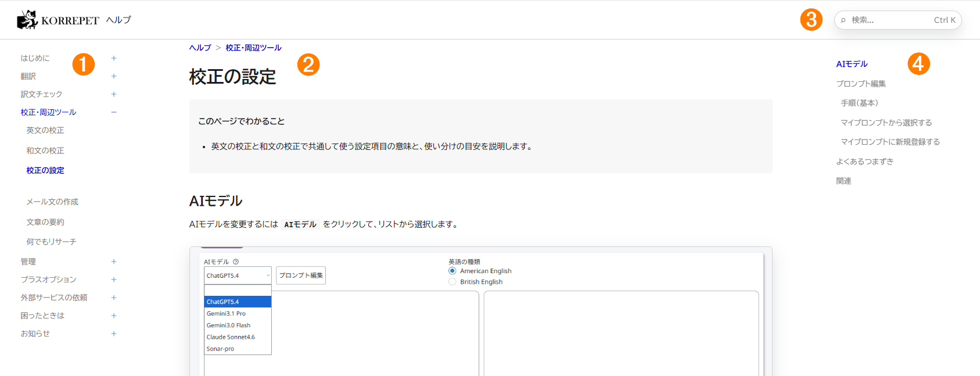
Task: Jump to よくあるつまずき section
Action: [865, 162]
